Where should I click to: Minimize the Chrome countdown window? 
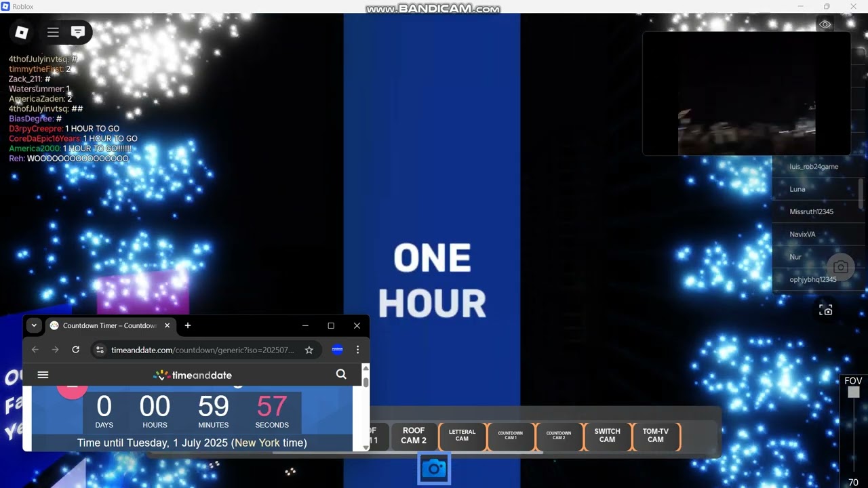click(305, 325)
